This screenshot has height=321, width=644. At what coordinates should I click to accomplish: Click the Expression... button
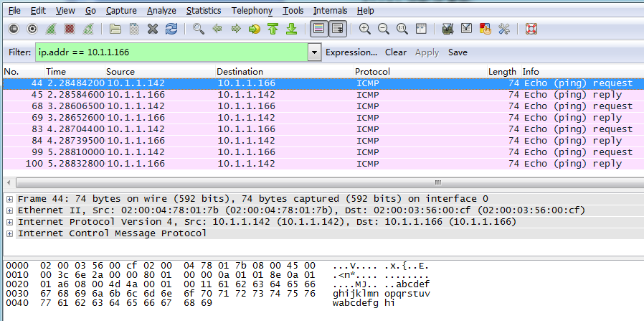351,52
